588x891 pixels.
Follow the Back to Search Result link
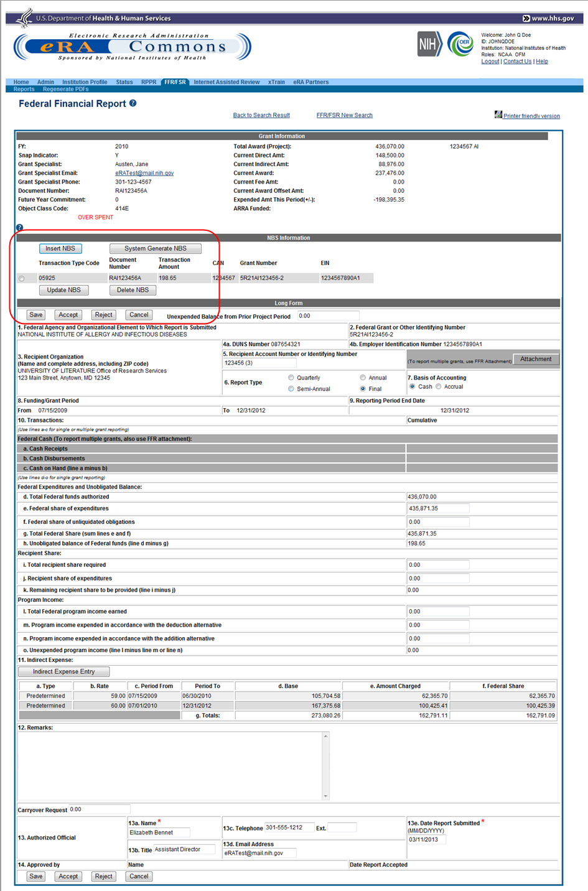261,115
